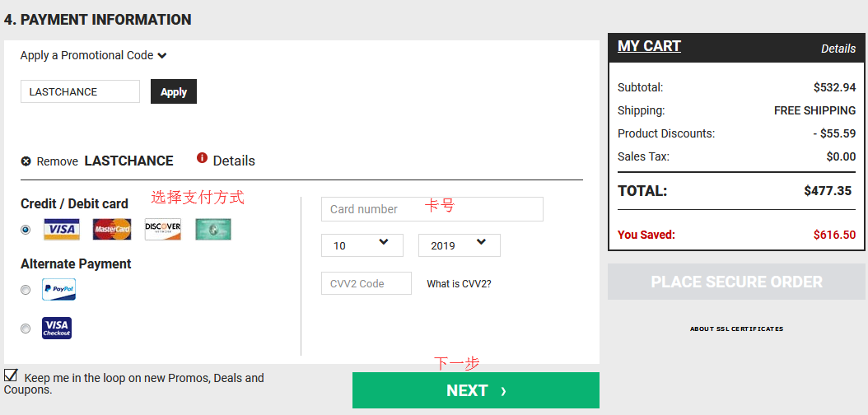
Task: Click into the Card number field
Action: point(432,209)
